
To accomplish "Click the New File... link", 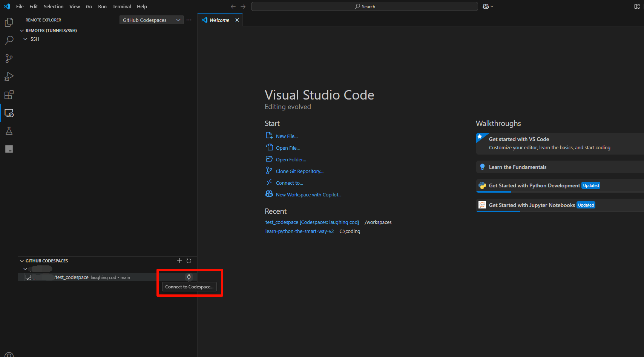I will coord(287,136).
